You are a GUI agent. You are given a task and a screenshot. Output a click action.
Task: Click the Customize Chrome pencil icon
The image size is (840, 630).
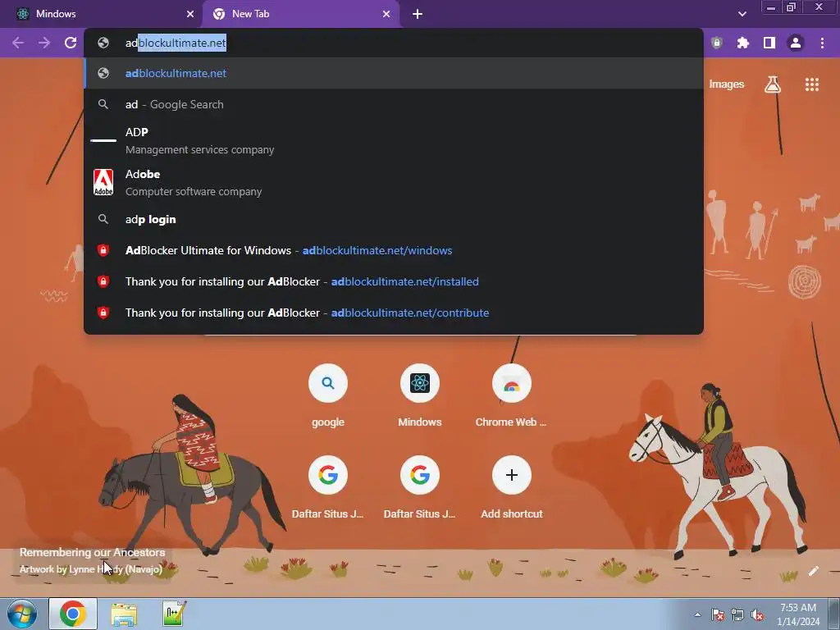[814, 571]
